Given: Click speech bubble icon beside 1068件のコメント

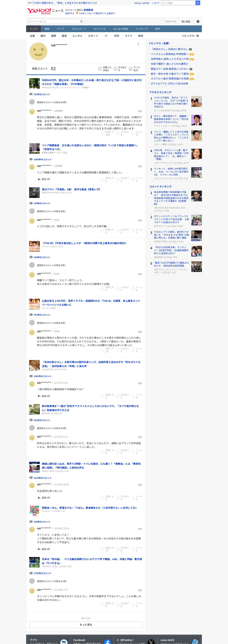Looking at the screenshot, I should point(31,159).
